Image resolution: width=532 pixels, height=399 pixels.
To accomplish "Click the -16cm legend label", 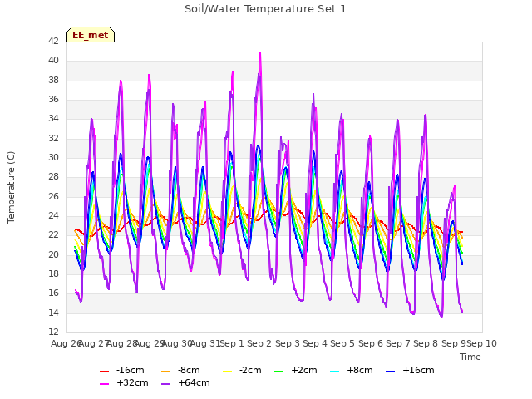I will [131, 370].
